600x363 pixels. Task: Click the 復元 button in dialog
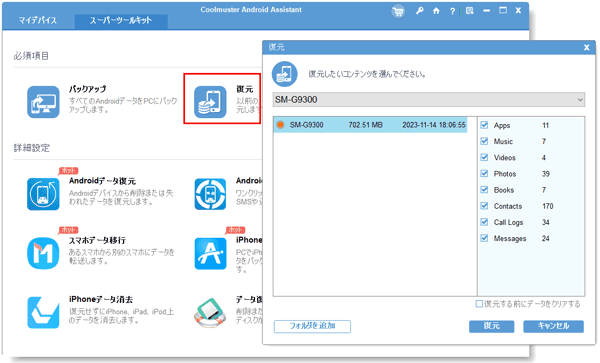pyautogui.click(x=491, y=326)
